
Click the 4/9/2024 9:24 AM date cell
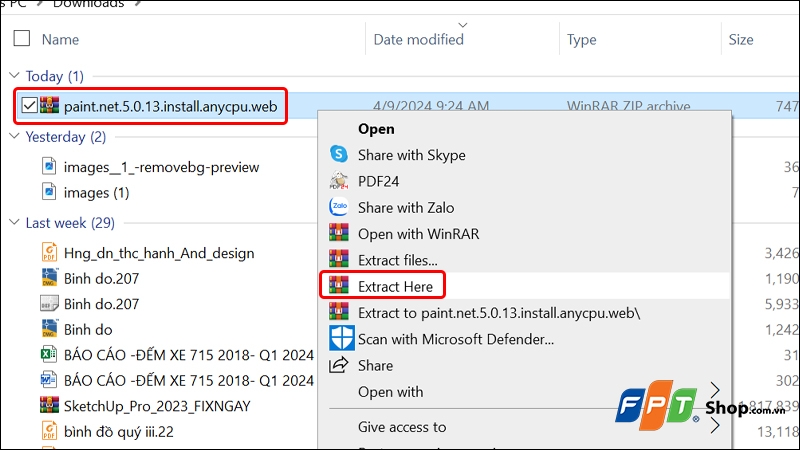pos(430,105)
